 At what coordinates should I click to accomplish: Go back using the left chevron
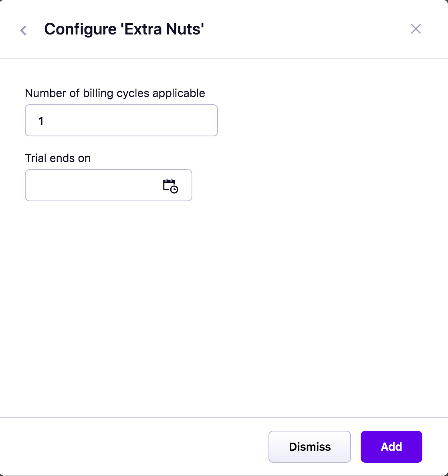(x=24, y=30)
